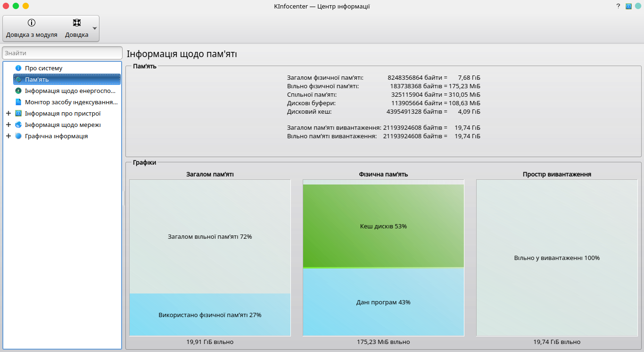The height and width of the screenshot is (352, 644).
Task: Click 'Вільно фізичної пам'яті:' label
Action: click(323, 86)
